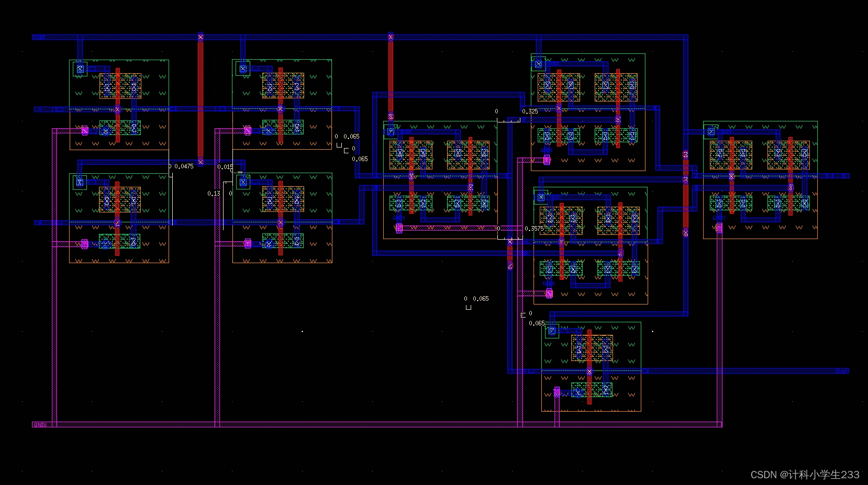Select the GND! pin label on bottom rail
The image size is (868, 485).
coord(40,425)
